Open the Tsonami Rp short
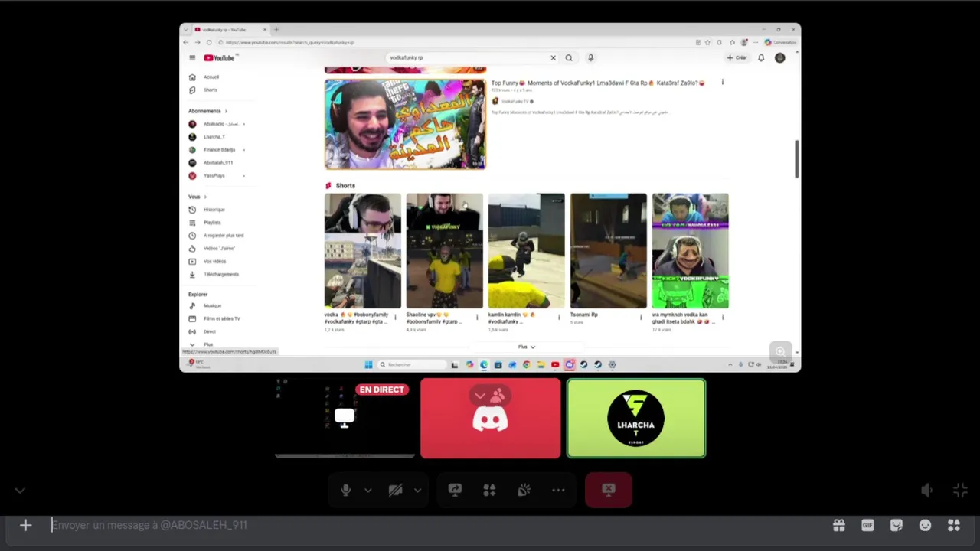The height and width of the screenshot is (551, 980). point(608,250)
